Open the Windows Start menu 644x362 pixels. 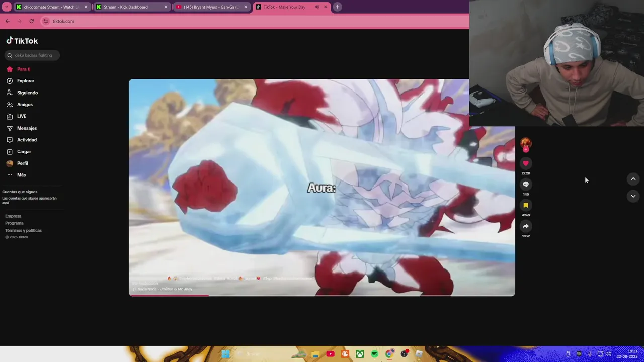tap(225, 354)
